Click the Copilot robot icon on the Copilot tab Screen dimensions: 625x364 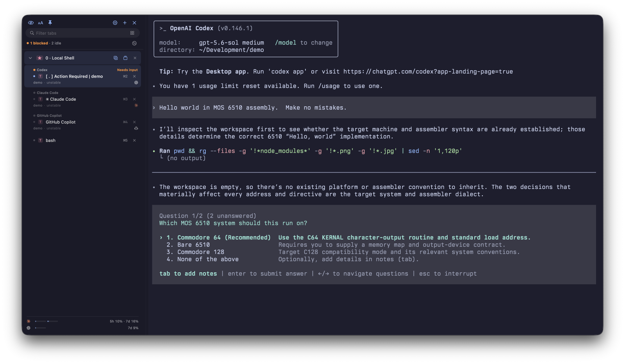tap(136, 128)
